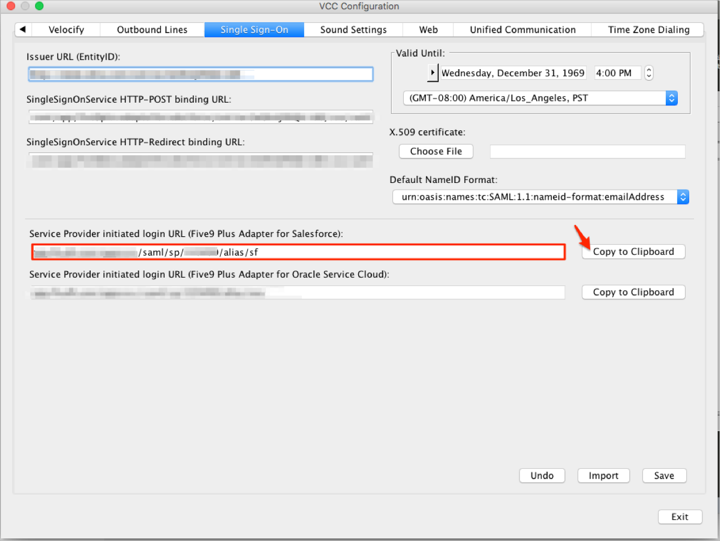Image resolution: width=720 pixels, height=541 pixels.
Task: Copy the Salesforce login URL to clipboard
Action: tap(633, 252)
